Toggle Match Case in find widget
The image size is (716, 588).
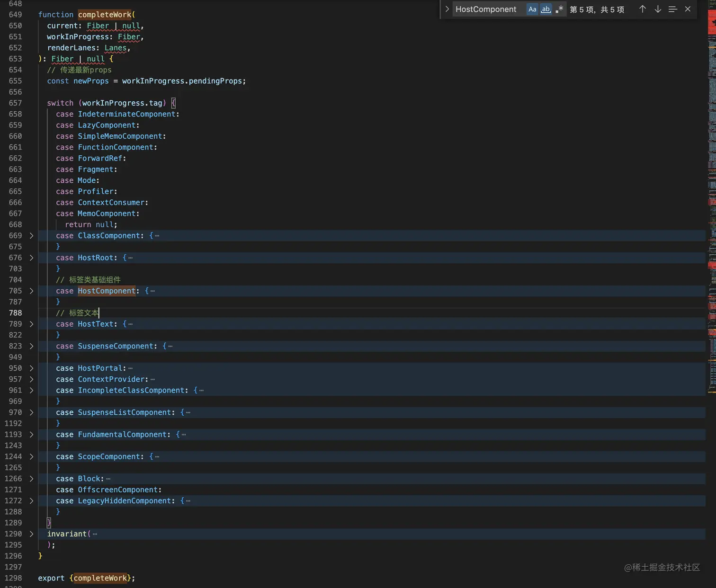click(x=532, y=9)
